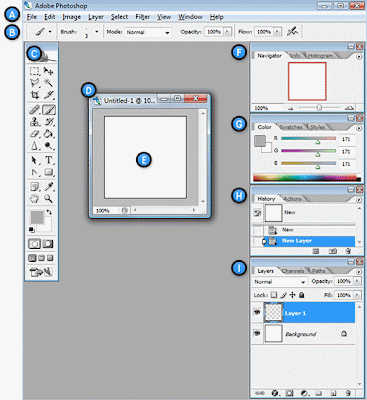Viewport: 367px width, 400px height.
Task: Toggle lock position in Layers panel
Action: pyautogui.click(x=292, y=295)
